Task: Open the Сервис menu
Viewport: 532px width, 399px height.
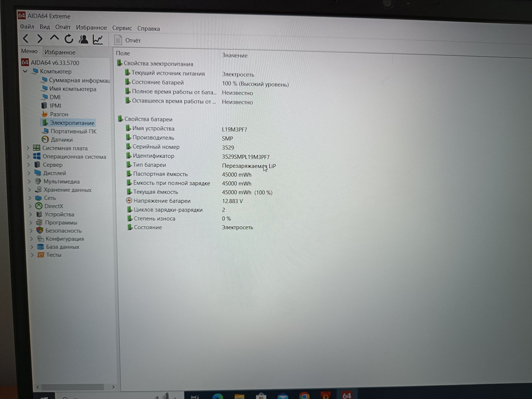Action: 122,28
